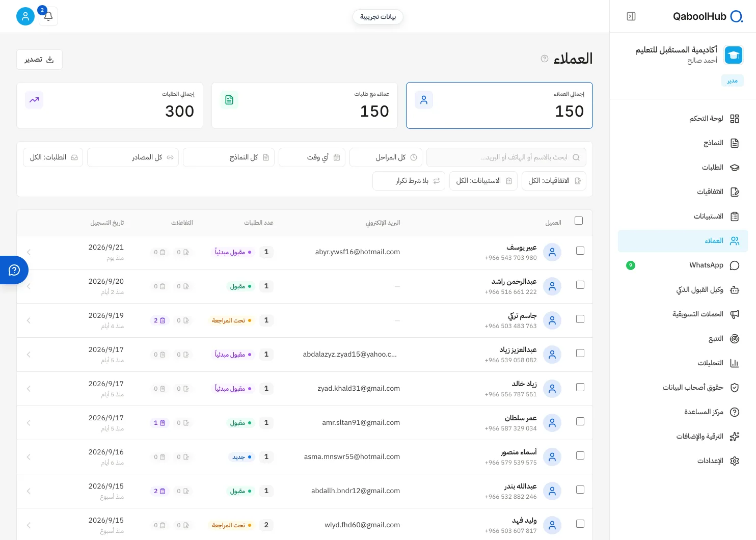Open الإعدادات in the sidebar
Viewport: 756px width, 540px height.
[683, 461]
